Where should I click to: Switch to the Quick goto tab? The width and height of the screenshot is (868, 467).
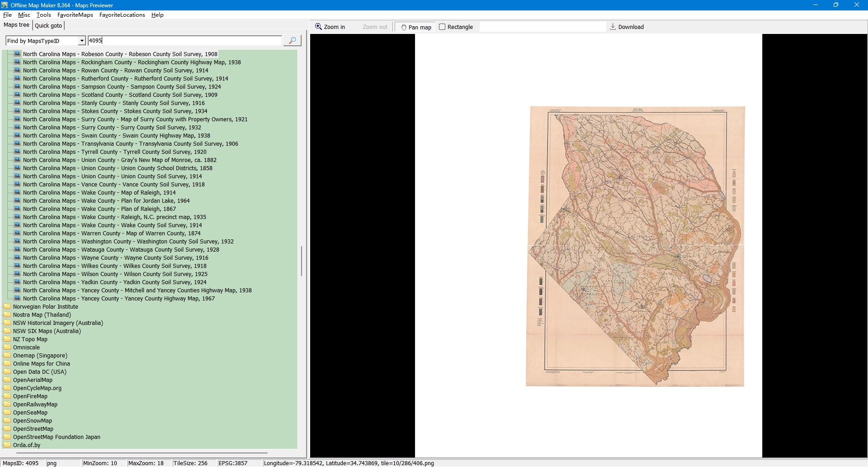48,26
